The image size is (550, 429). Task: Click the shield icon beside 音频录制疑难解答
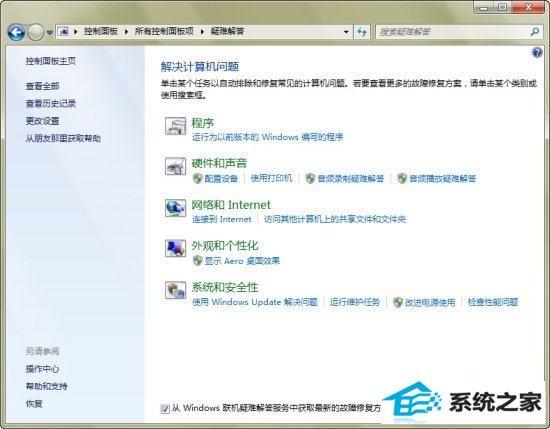[x=310, y=178]
